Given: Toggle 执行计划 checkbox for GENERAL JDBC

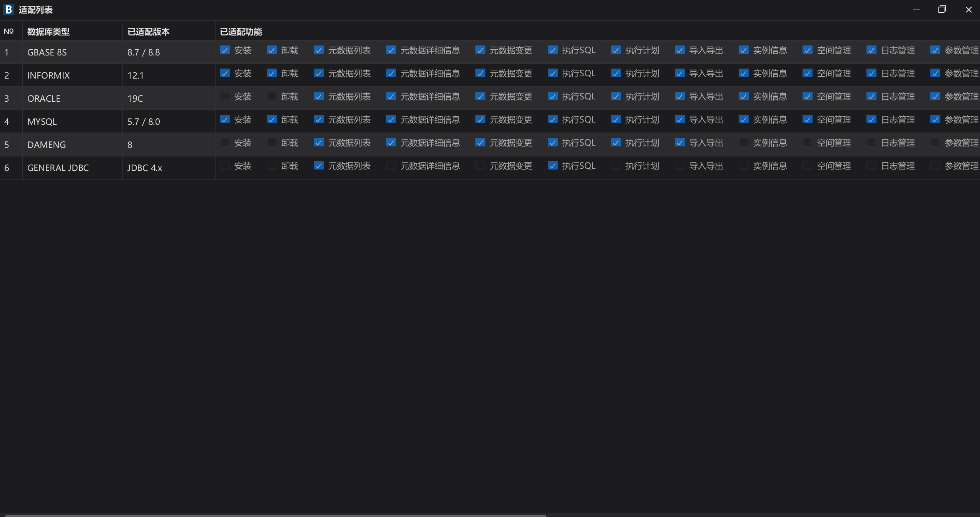Looking at the screenshot, I should coord(616,166).
